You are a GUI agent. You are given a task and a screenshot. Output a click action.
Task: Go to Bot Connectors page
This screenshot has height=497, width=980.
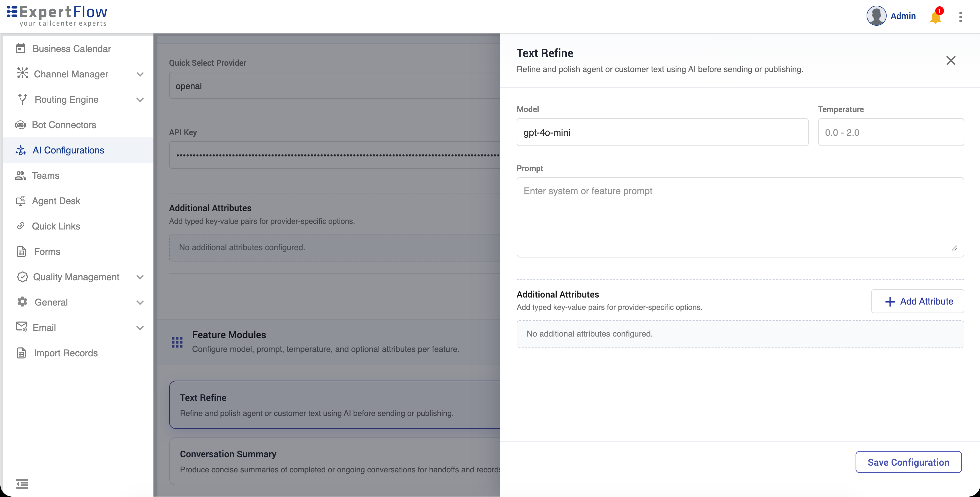point(78,124)
